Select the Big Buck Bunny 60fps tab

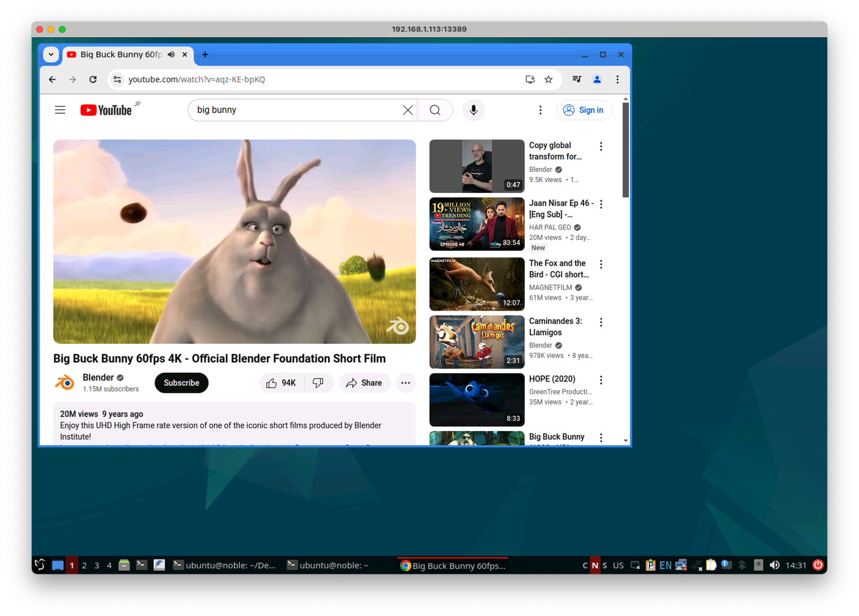coord(121,54)
